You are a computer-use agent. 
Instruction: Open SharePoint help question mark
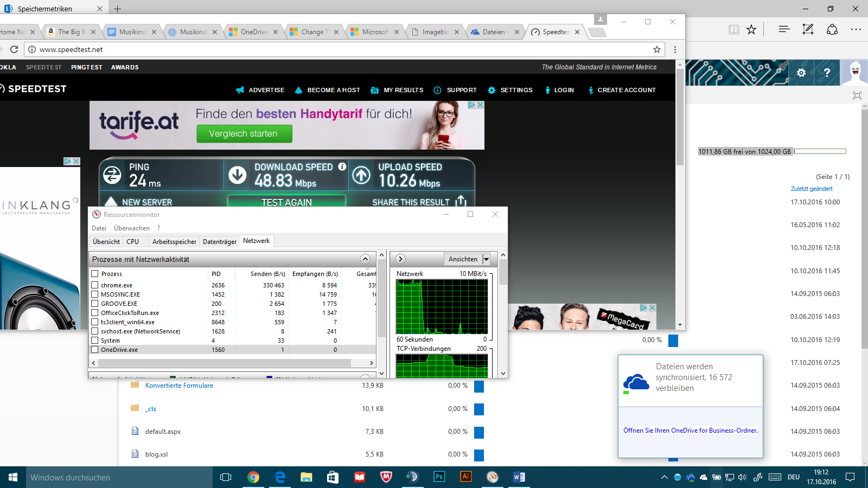tap(827, 73)
